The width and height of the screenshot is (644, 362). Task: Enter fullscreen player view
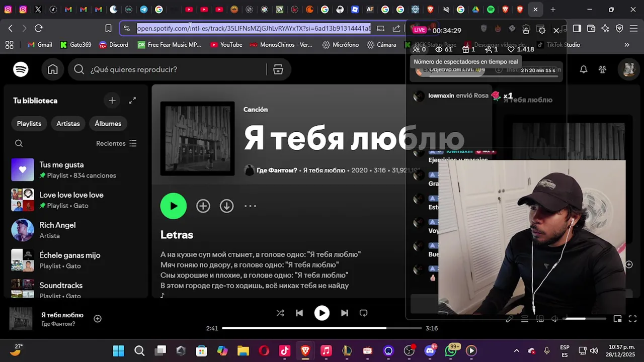[633, 319]
